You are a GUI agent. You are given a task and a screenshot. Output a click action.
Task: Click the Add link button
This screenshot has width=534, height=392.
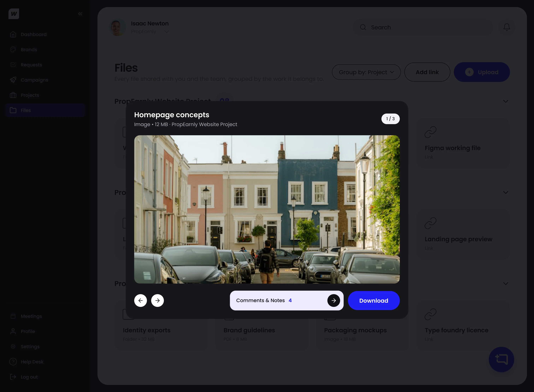click(427, 72)
